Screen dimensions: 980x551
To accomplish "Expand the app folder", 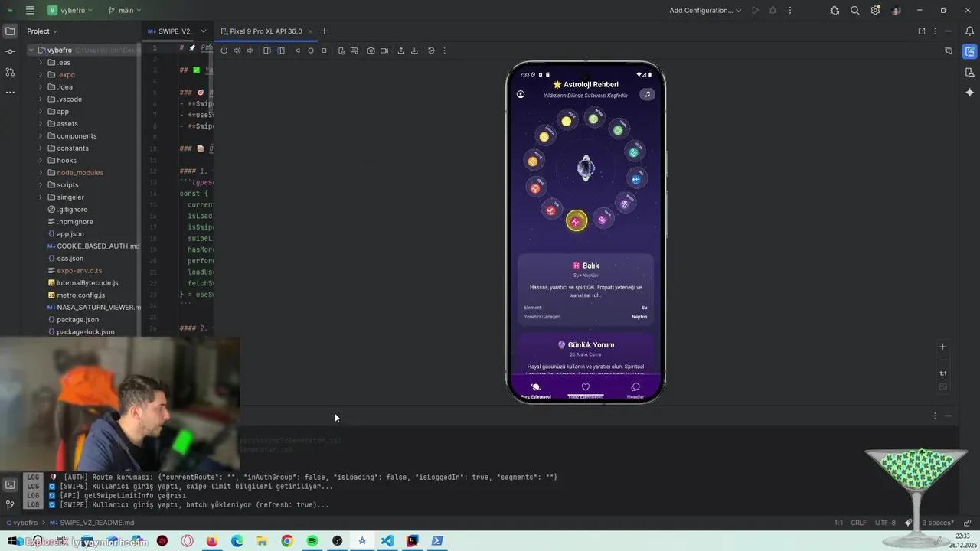I will (41, 112).
